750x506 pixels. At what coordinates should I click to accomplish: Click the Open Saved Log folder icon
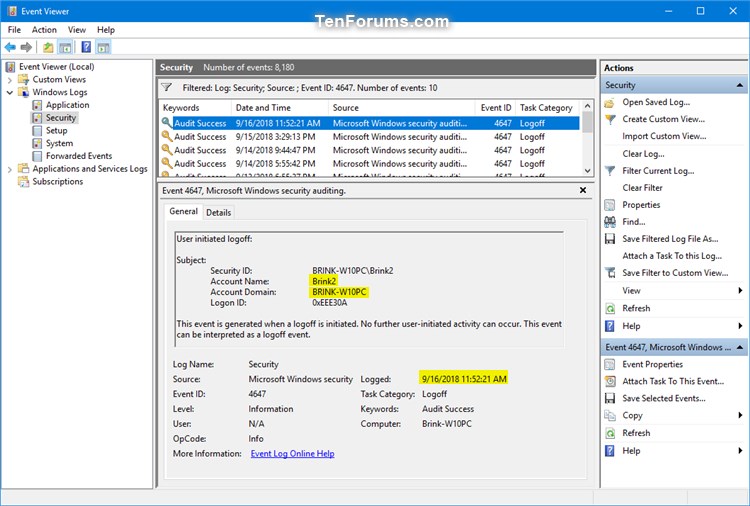[x=610, y=102]
